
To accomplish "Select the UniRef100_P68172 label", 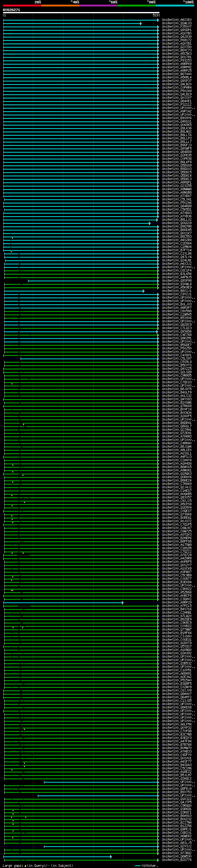I will tap(177, 40).
